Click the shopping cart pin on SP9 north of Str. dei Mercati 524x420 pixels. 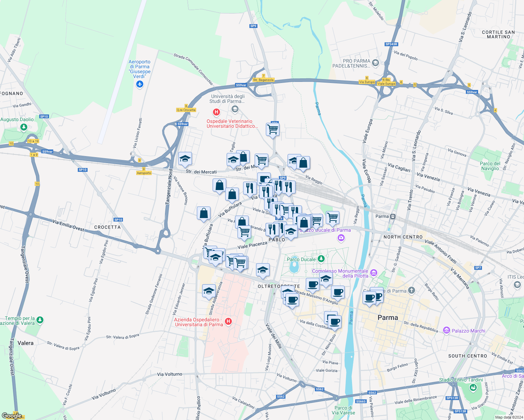(x=273, y=130)
